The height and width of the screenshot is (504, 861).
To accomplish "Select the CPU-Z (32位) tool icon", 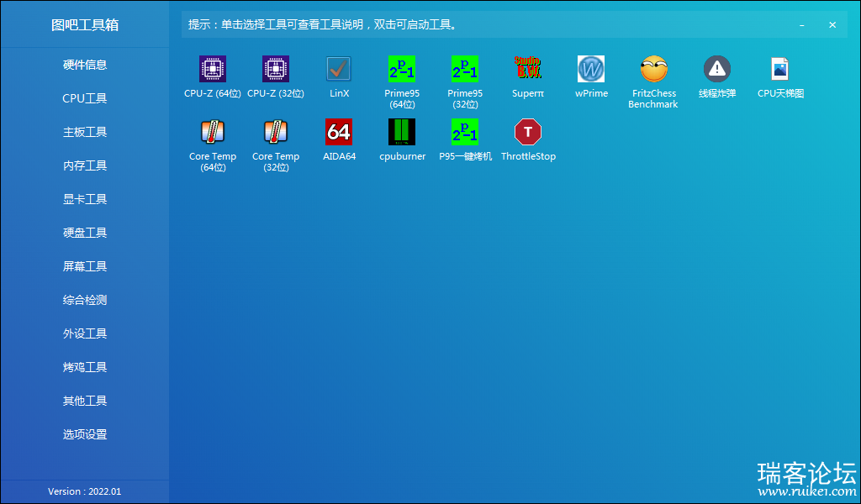I will pos(276,69).
